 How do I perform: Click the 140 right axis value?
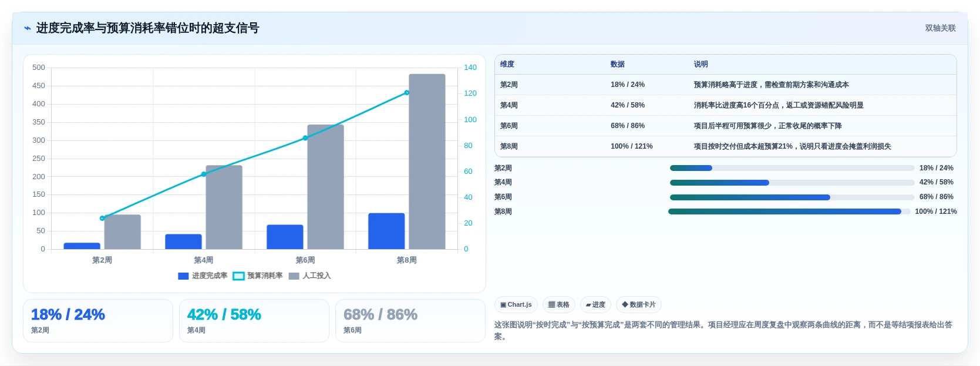click(470, 68)
